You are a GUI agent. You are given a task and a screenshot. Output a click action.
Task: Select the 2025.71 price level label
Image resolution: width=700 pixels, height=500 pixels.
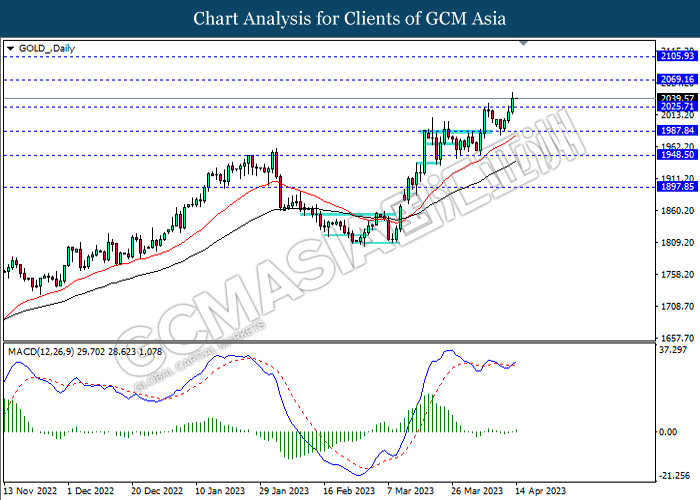pos(677,106)
